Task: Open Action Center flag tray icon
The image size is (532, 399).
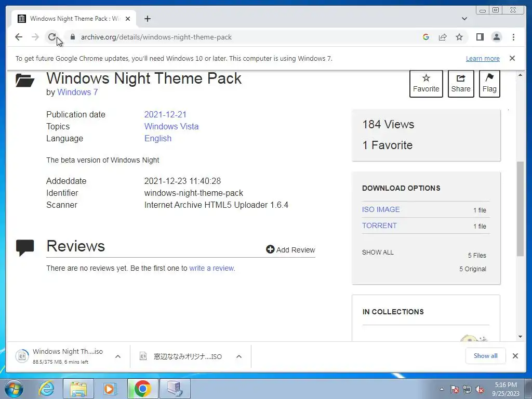Action: (455, 389)
